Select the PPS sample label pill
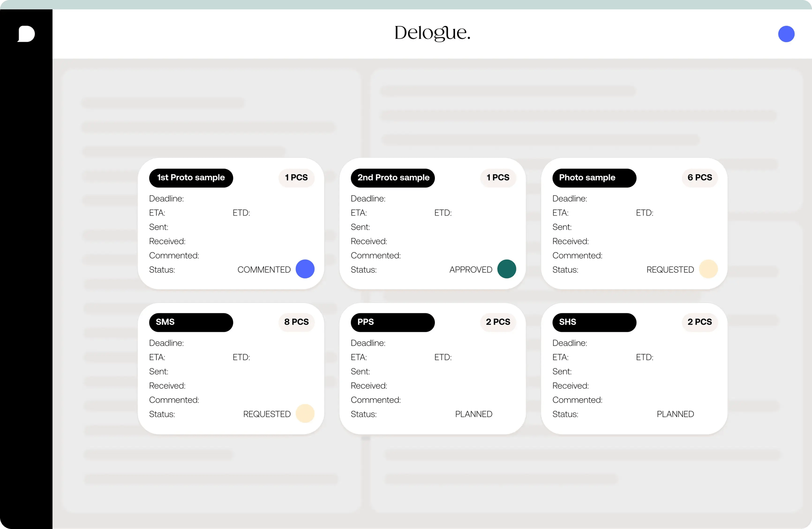Image resolution: width=812 pixels, height=529 pixels. point(393,322)
